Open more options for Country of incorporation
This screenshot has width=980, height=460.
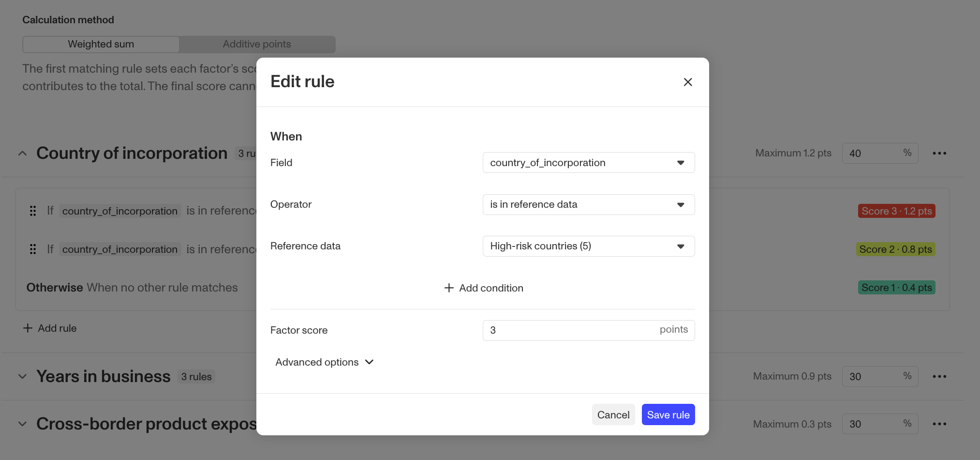939,153
